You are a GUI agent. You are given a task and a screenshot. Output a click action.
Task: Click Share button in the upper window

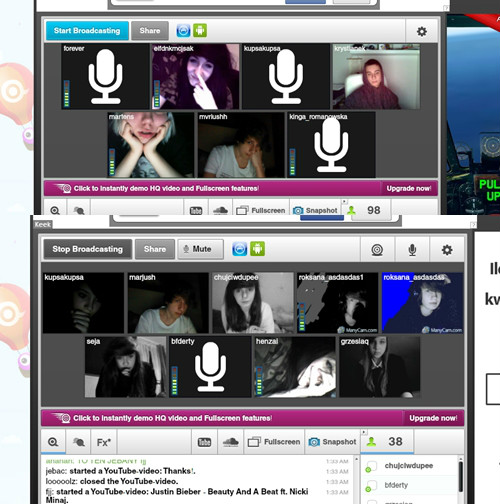[x=150, y=31]
